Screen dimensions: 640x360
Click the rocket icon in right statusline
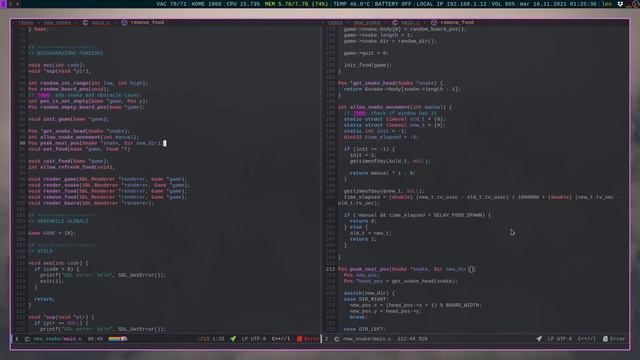tap(539, 339)
